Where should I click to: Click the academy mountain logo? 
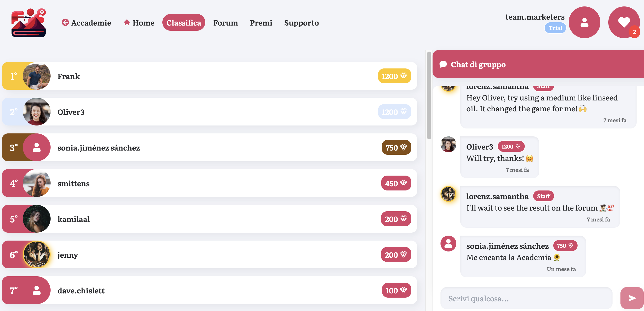click(29, 23)
